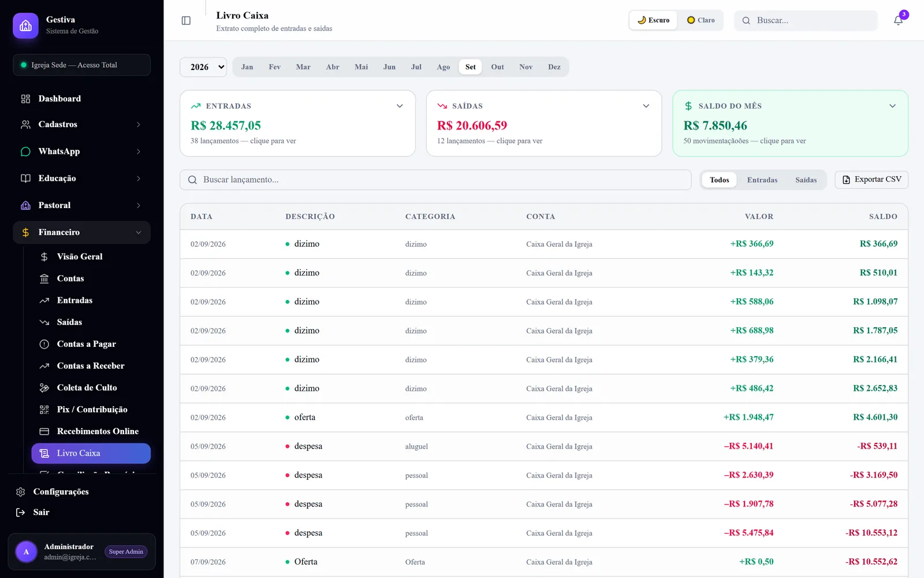Click the Educação book icon
Image resolution: width=924 pixels, height=578 pixels.
tap(25, 178)
